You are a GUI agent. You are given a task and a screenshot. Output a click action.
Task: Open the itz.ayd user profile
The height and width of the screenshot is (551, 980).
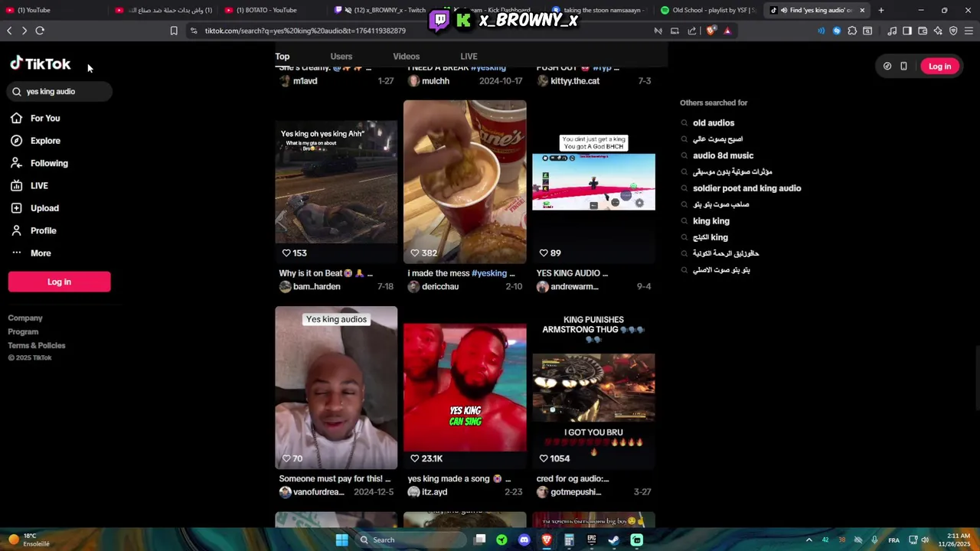coord(434,492)
